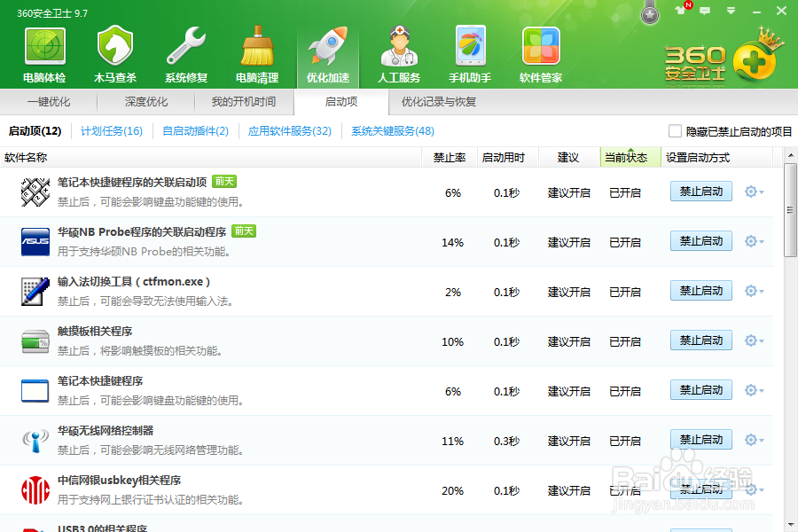This screenshot has height=532, width=798.
Task: Select 华硕无线网络控制器 name text
Action: pos(106,431)
